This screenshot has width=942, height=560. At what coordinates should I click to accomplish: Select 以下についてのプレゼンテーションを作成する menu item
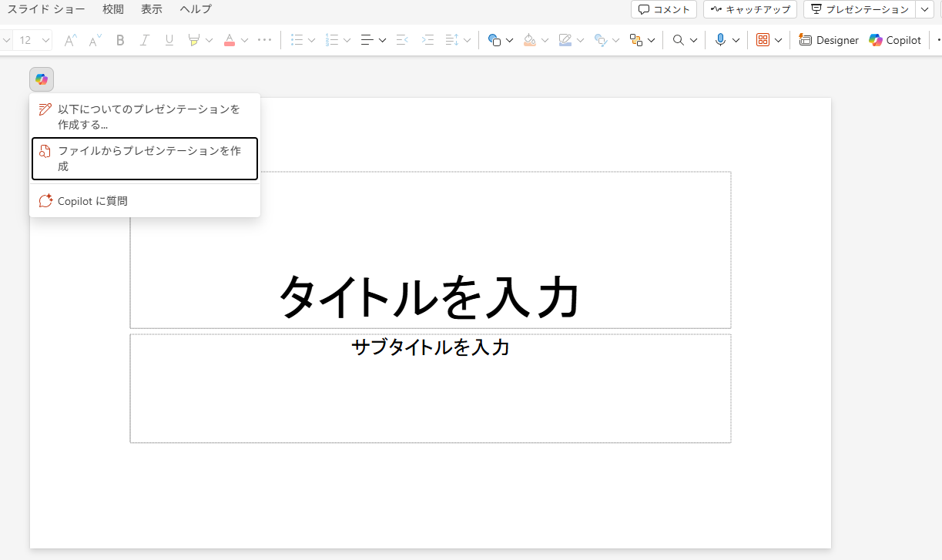145,116
